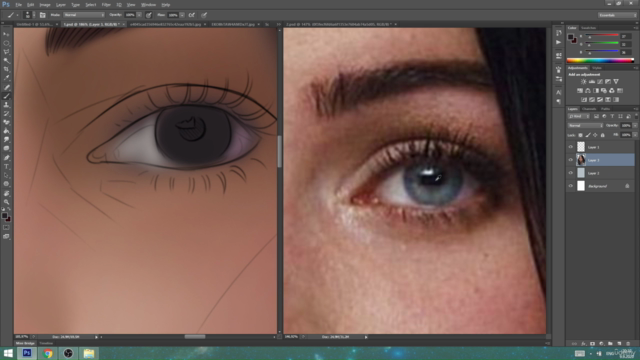
Task: Open Chrome from the taskbar
Action: pyautogui.click(x=48, y=353)
